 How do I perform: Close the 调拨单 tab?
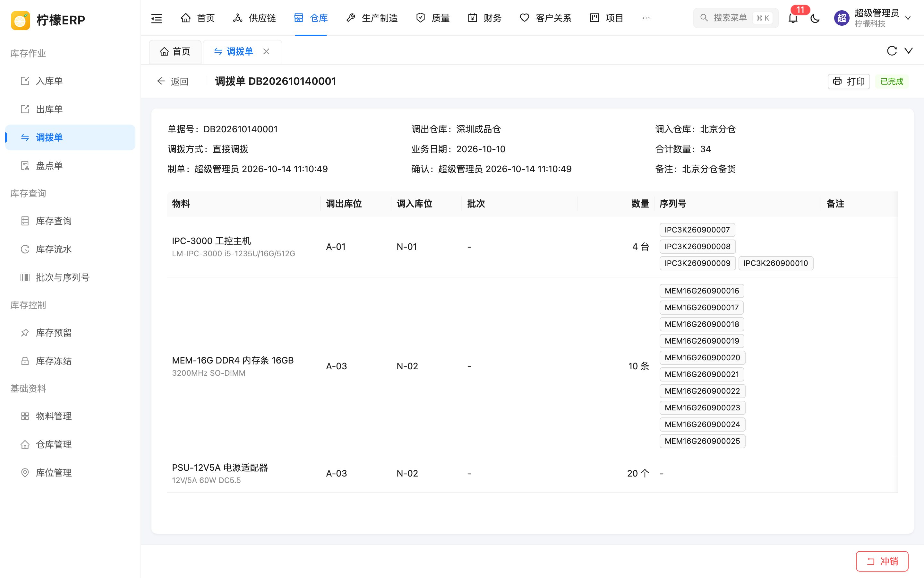[267, 51]
